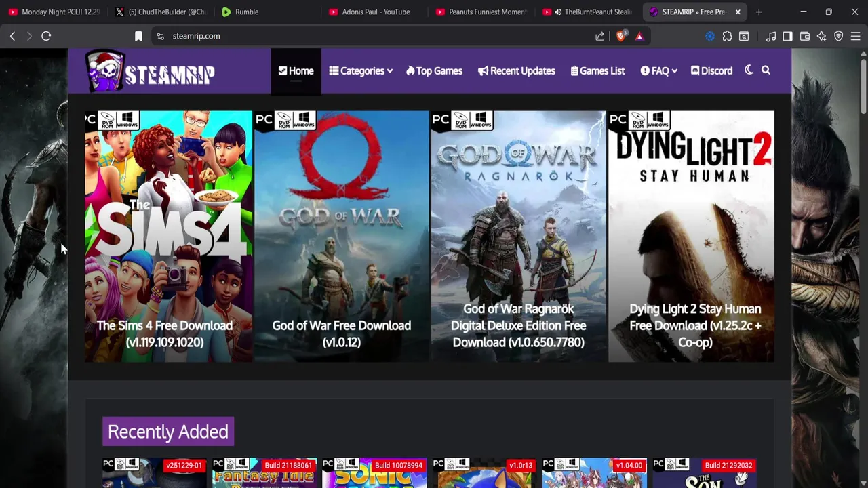This screenshot has height=488, width=868.
Task: Switch to ChudTheBuilder X tab
Action: 161,12
